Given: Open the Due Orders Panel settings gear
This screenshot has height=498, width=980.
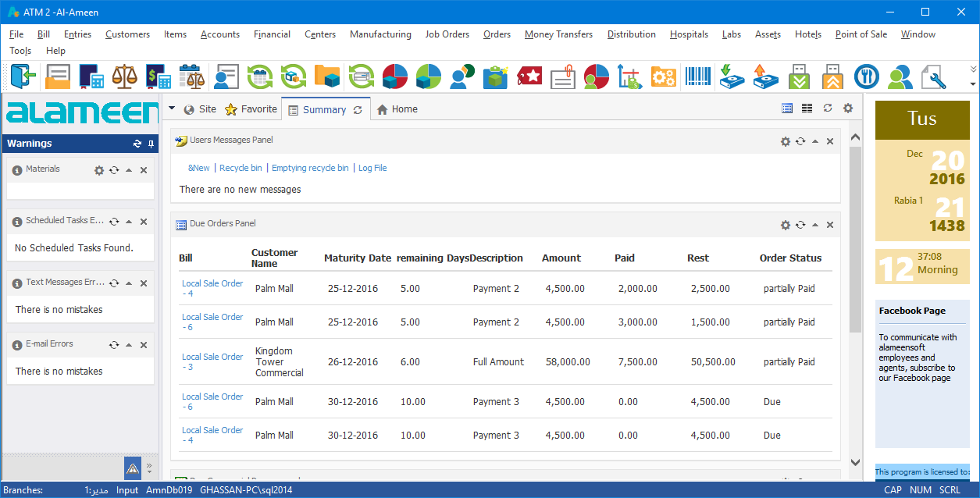Looking at the screenshot, I should tap(786, 225).
